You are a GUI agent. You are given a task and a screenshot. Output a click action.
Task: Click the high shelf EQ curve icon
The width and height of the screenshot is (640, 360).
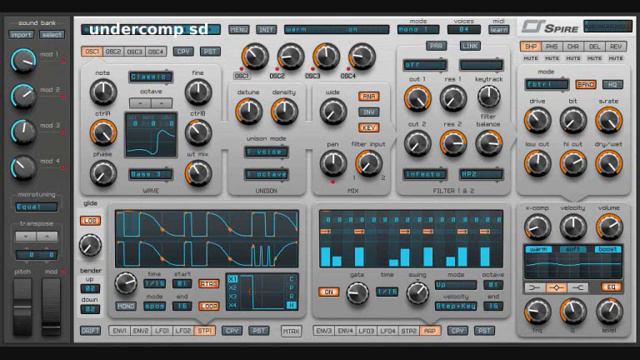coord(577,288)
